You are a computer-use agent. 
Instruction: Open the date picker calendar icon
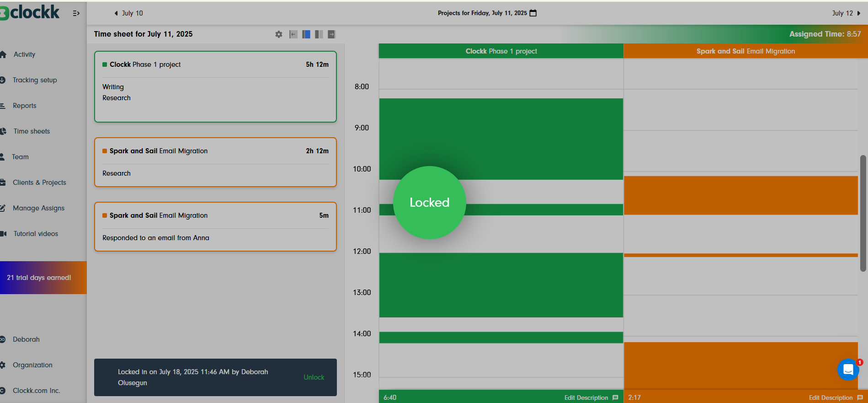pos(533,13)
